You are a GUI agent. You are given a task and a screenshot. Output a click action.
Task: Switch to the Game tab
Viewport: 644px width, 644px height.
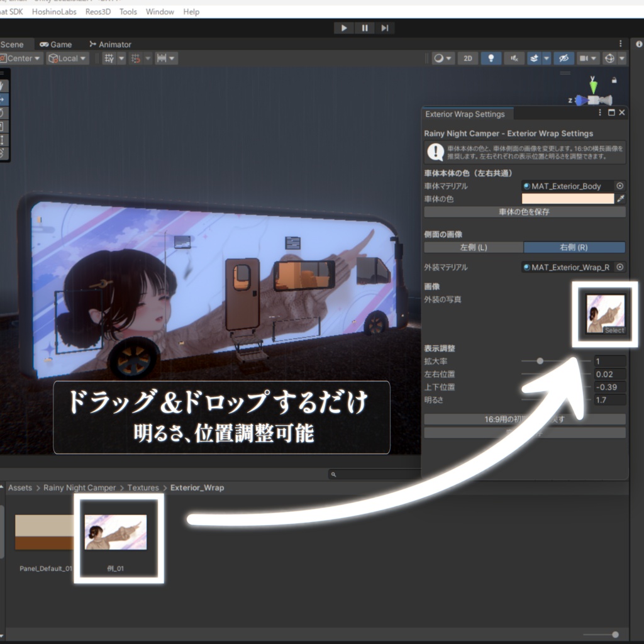[56, 45]
